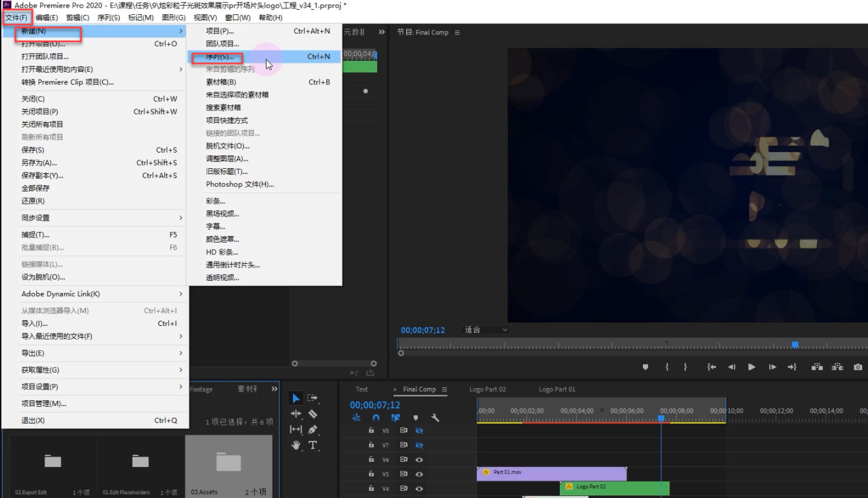Select the Razor tool
868x498 pixels.
(x=313, y=414)
